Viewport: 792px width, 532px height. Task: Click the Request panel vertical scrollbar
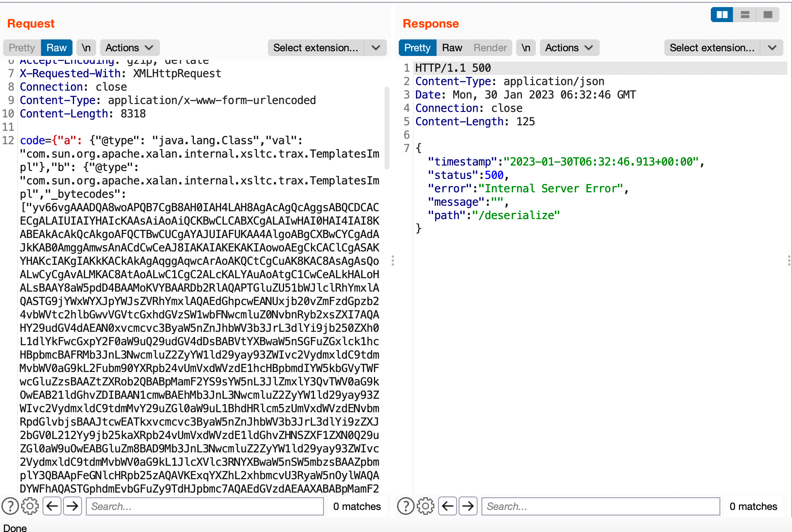387,128
